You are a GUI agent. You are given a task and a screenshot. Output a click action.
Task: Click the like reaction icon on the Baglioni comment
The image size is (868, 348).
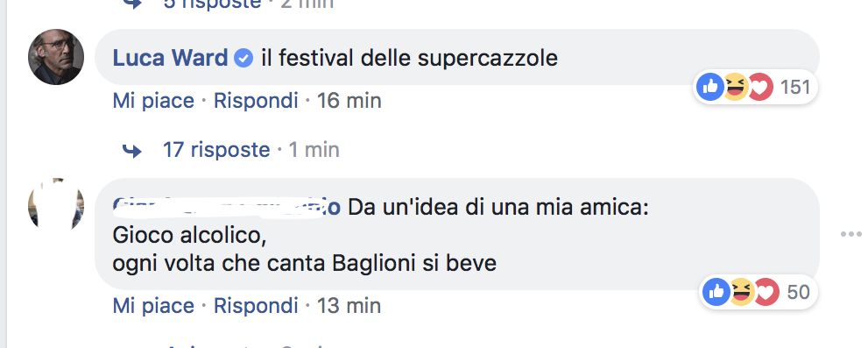tap(716, 292)
